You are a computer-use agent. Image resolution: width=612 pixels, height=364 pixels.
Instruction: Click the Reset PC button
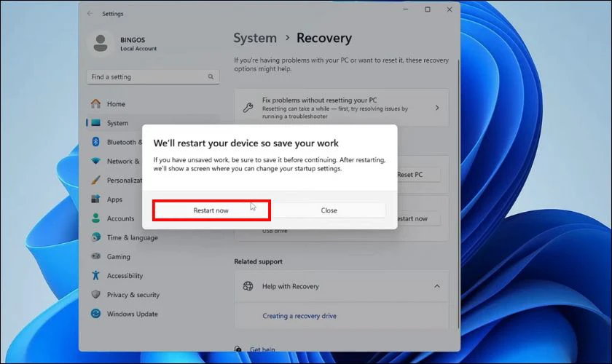pyautogui.click(x=418, y=175)
